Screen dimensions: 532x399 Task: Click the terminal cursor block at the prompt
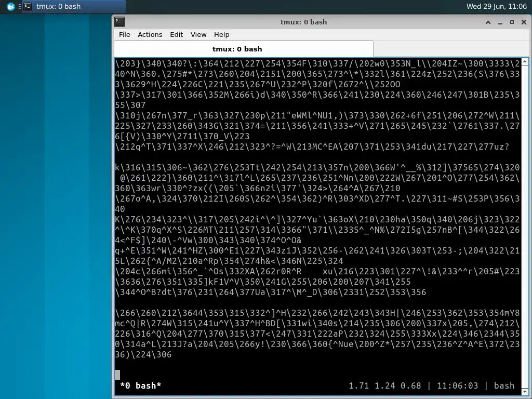(x=117, y=375)
